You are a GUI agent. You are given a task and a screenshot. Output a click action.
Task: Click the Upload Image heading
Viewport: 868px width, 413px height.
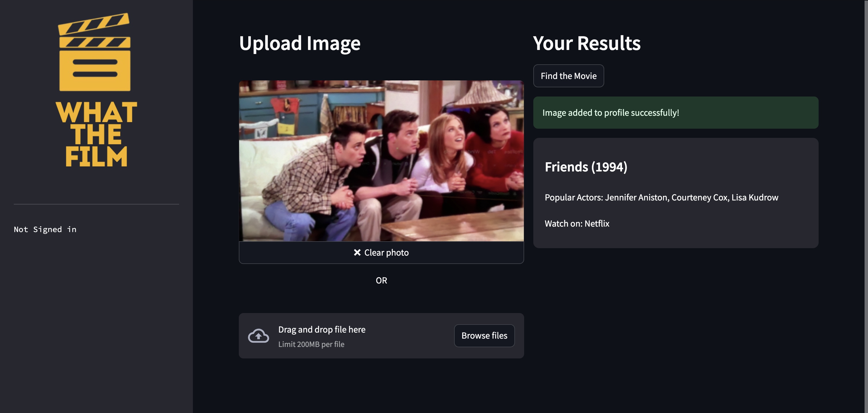[x=300, y=43]
